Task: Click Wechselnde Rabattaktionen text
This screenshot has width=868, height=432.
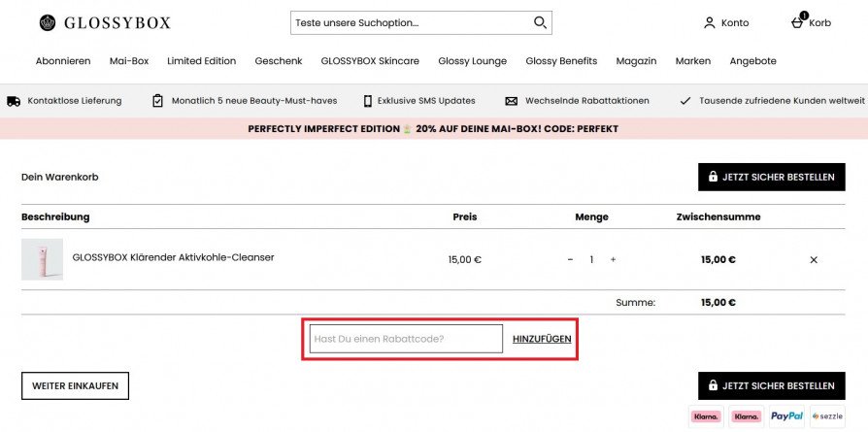Action: (587, 101)
